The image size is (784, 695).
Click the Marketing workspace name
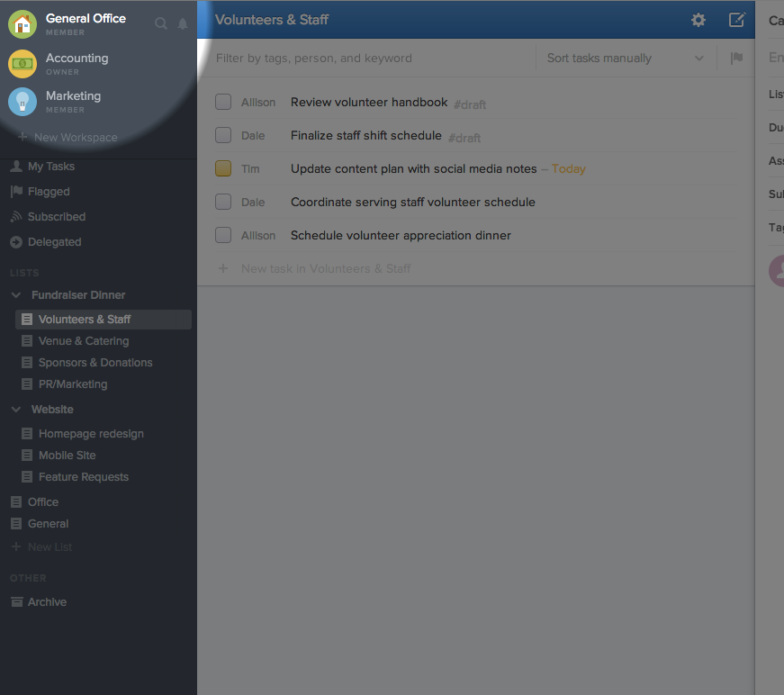[x=73, y=96]
